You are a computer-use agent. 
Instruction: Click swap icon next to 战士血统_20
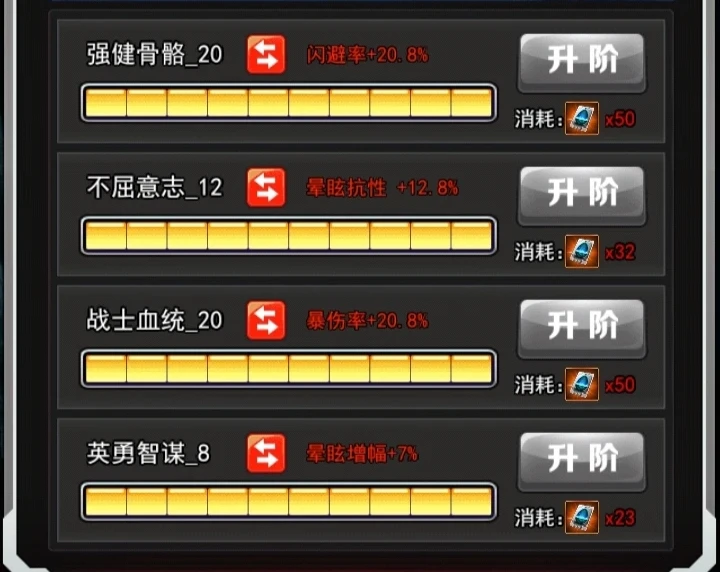pos(266,320)
